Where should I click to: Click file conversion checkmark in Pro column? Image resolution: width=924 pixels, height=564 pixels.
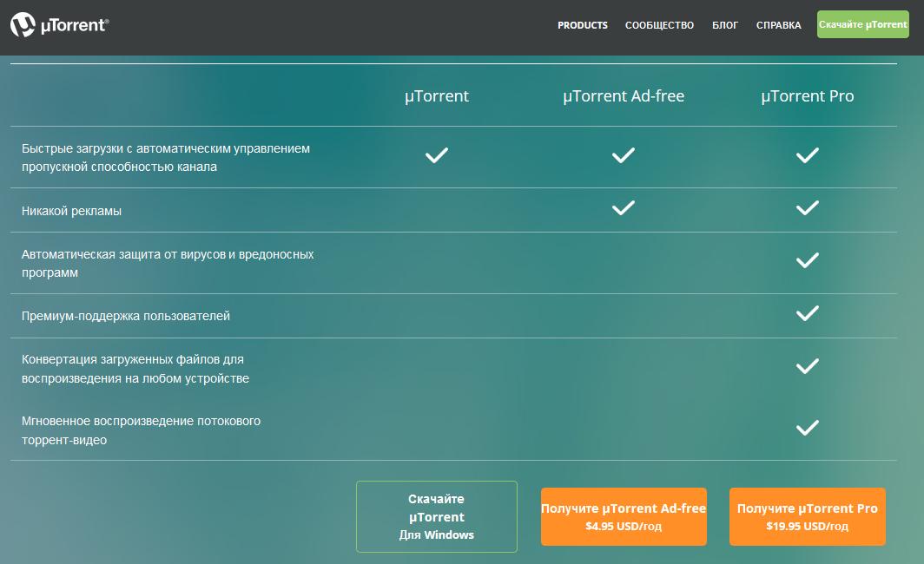(x=808, y=365)
